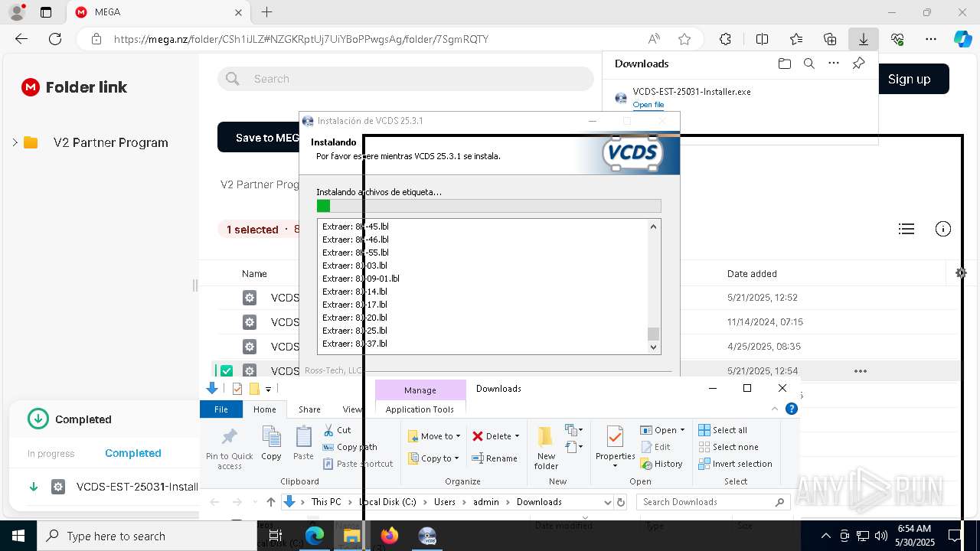Uncheck the selected MEGA file checkbox
The image size is (980, 551).
[x=227, y=371]
